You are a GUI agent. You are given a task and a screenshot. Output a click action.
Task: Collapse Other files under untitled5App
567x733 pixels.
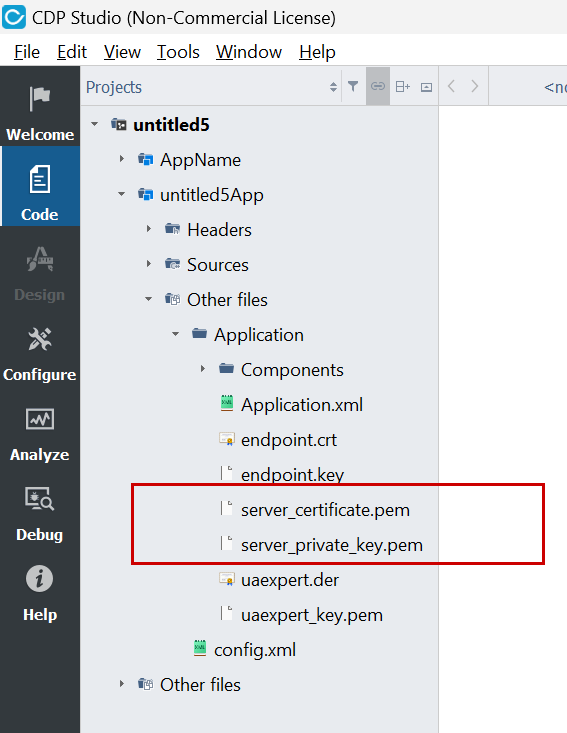point(149,299)
